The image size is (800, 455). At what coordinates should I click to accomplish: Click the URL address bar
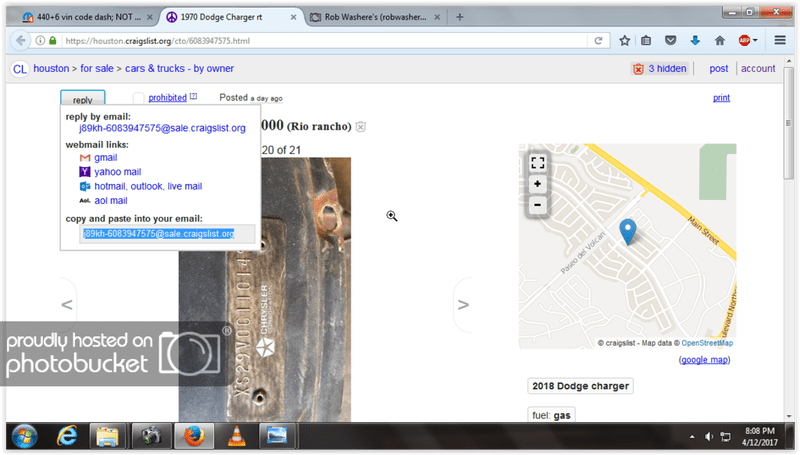coord(324,40)
